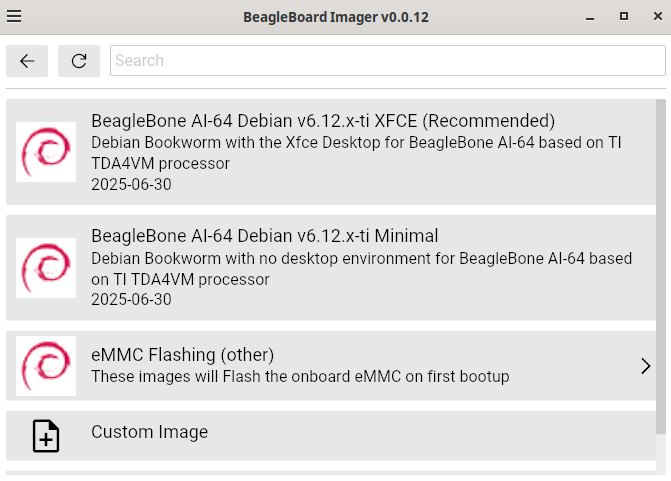Screen dimensions: 671x481
Task: Click the Debian logo beside the XFCE image
Action: click(x=46, y=152)
